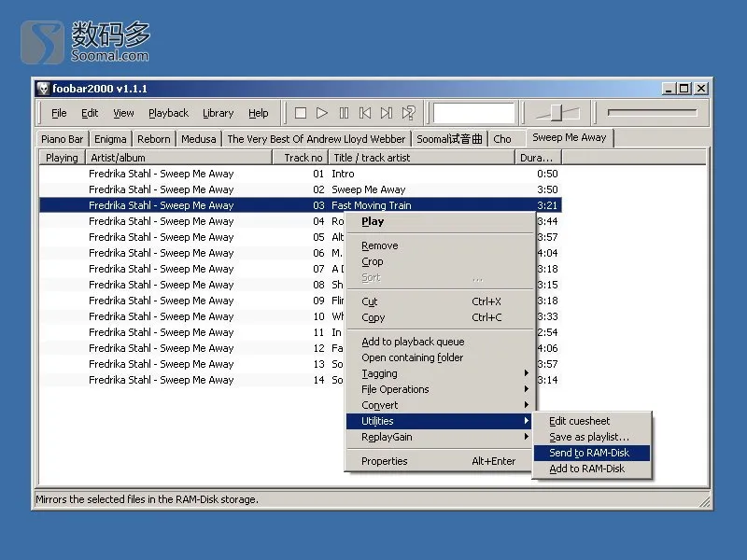
Task: Choose Crop in context menu
Action: pos(438,261)
